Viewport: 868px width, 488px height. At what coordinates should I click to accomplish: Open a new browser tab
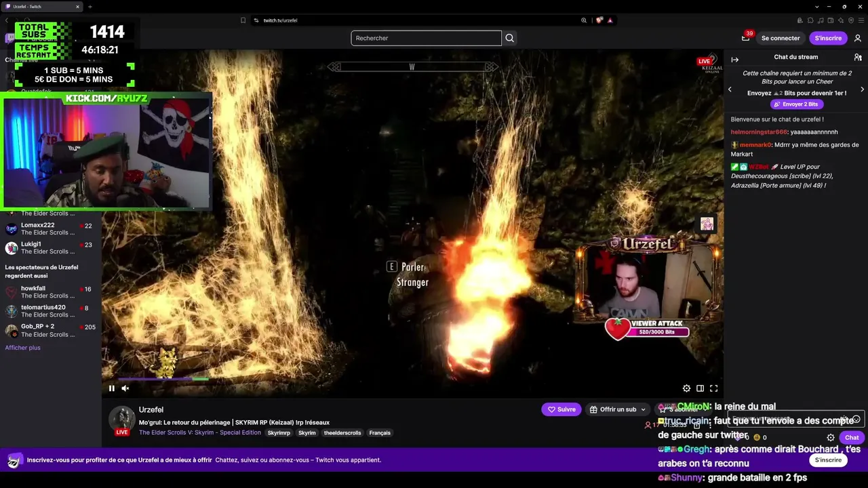pos(90,7)
